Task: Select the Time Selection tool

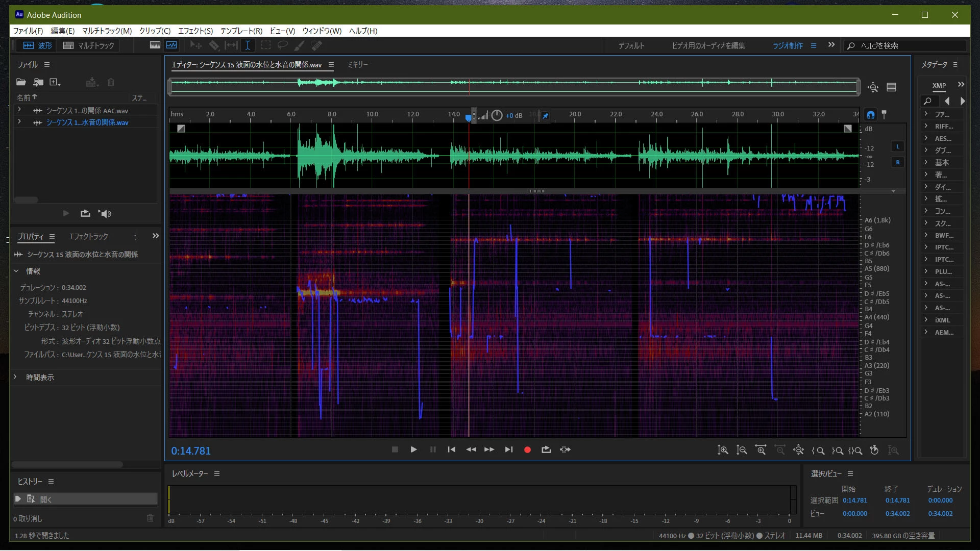Action: 248,45
